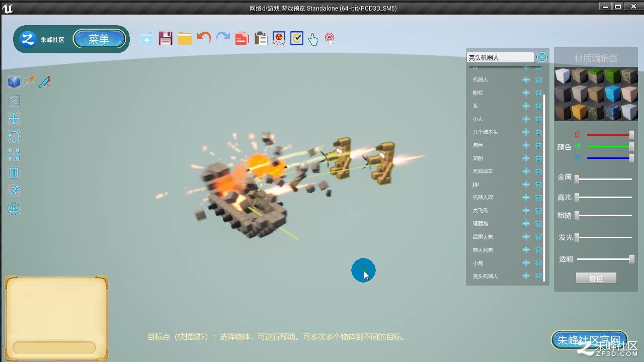Click the 粗糙 roughness slider
The width and height of the screenshot is (644, 362).
(x=603, y=215)
